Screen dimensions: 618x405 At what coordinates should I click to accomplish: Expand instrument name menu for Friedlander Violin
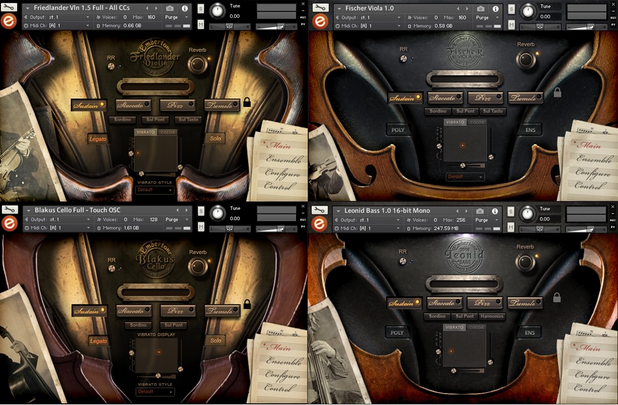coord(27,8)
